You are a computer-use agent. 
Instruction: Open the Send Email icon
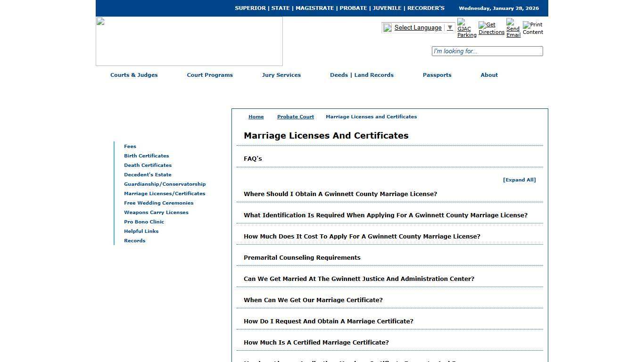(x=512, y=27)
